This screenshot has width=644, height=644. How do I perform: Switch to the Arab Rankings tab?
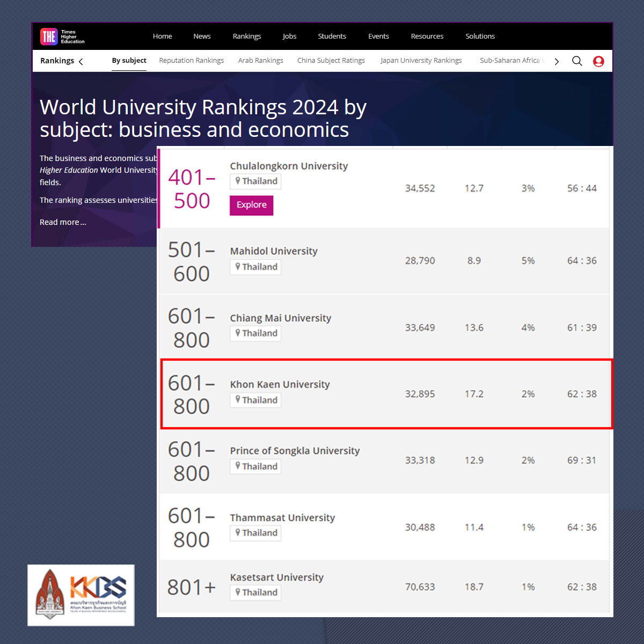coord(261,61)
